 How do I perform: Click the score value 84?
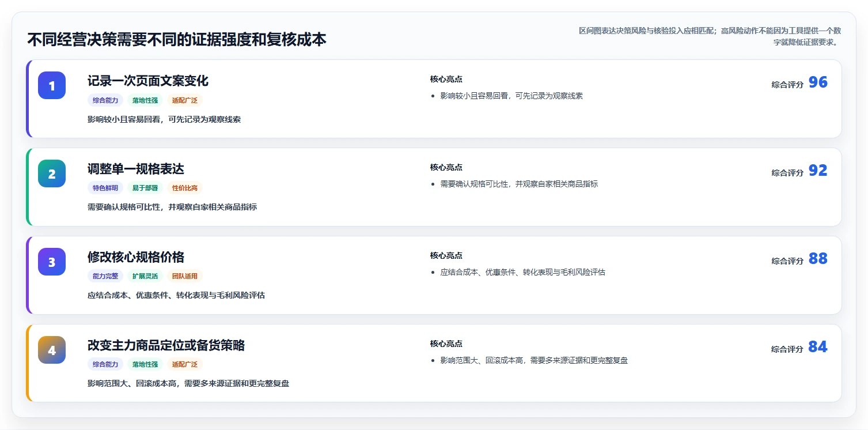tap(818, 347)
